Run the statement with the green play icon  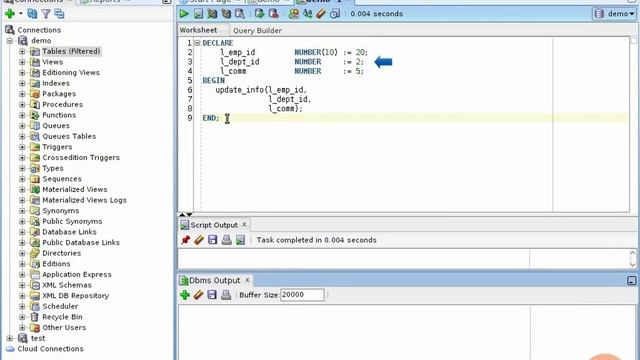coord(184,13)
